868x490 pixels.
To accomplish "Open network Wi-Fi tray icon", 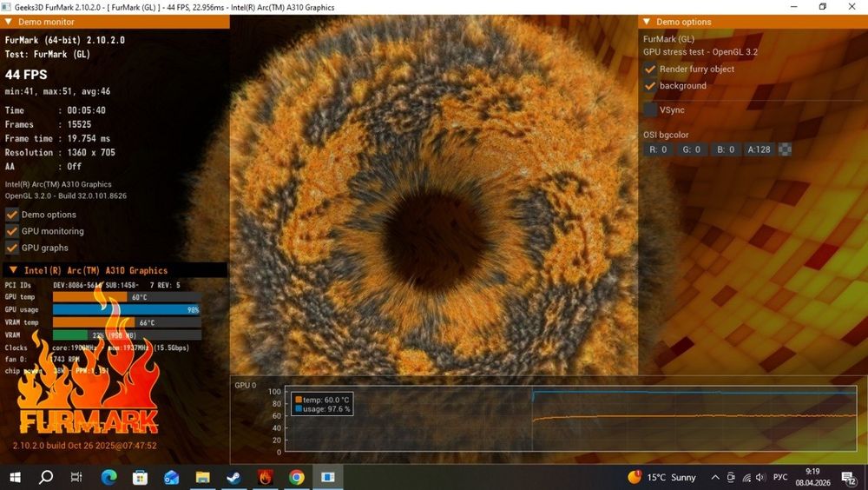I will [746, 477].
